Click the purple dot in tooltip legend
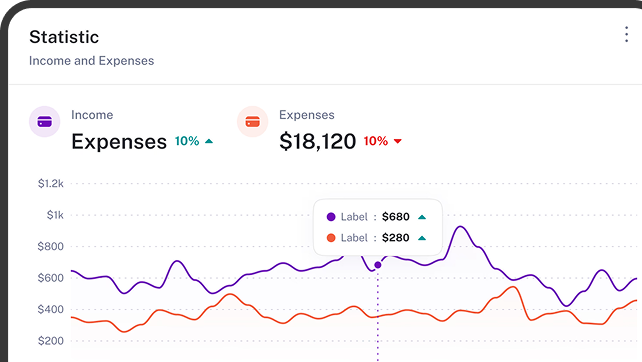The image size is (642, 362). pos(331,217)
